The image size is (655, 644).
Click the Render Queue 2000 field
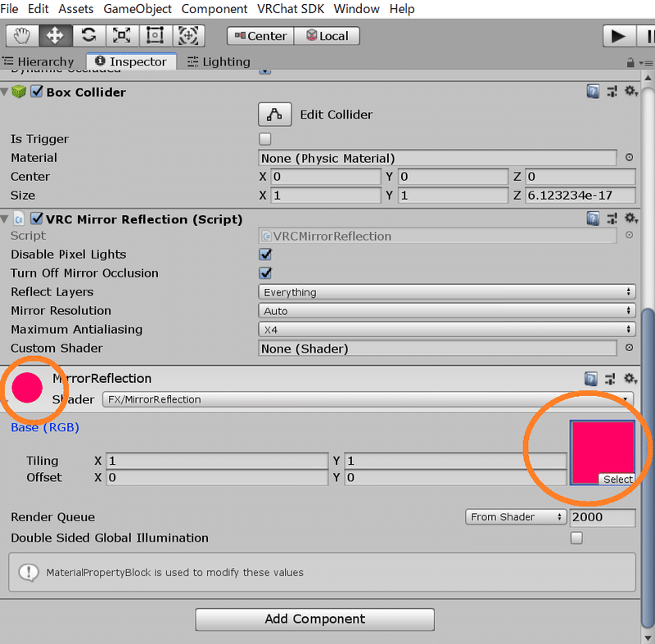point(602,516)
